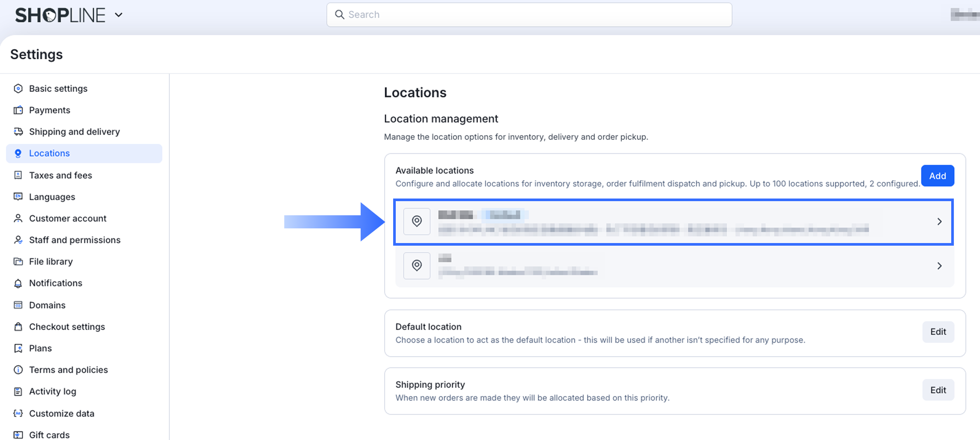980x440 pixels.
Task: Click the Terms and policies info icon
Action: [18, 370]
